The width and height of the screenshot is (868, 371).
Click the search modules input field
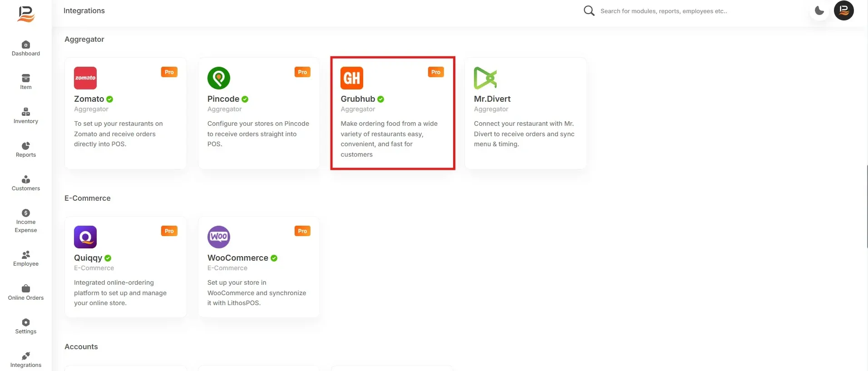[663, 11]
